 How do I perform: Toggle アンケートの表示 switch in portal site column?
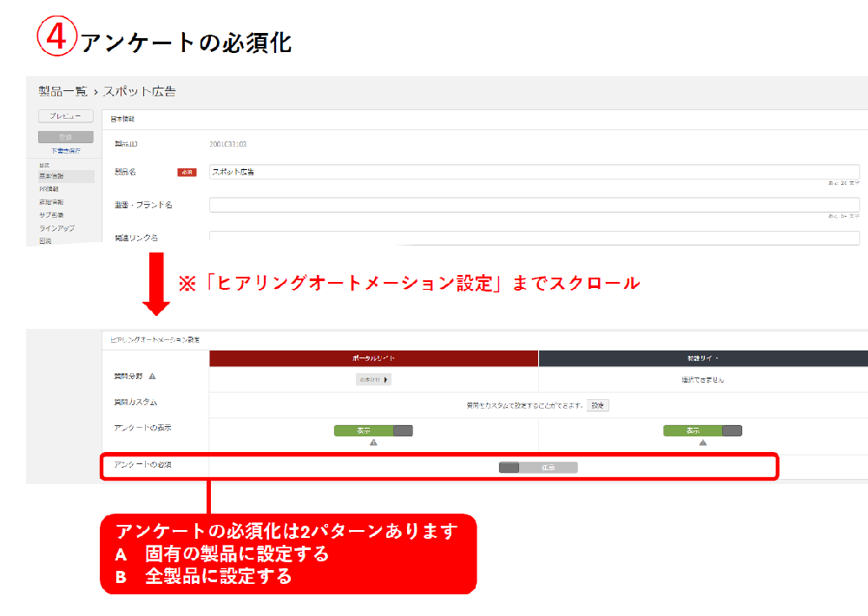pos(373,430)
